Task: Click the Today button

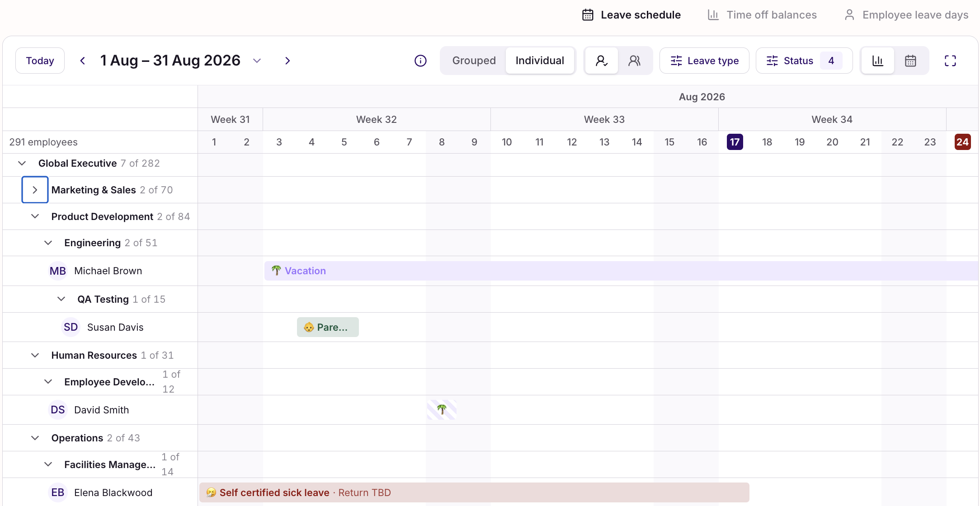Action: click(x=40, y=61)
